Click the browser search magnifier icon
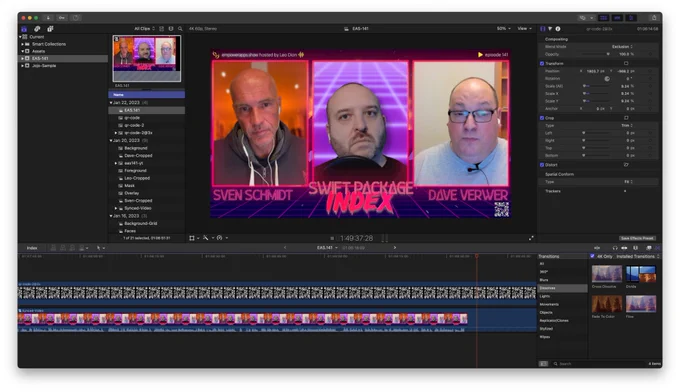 point(180,29)
